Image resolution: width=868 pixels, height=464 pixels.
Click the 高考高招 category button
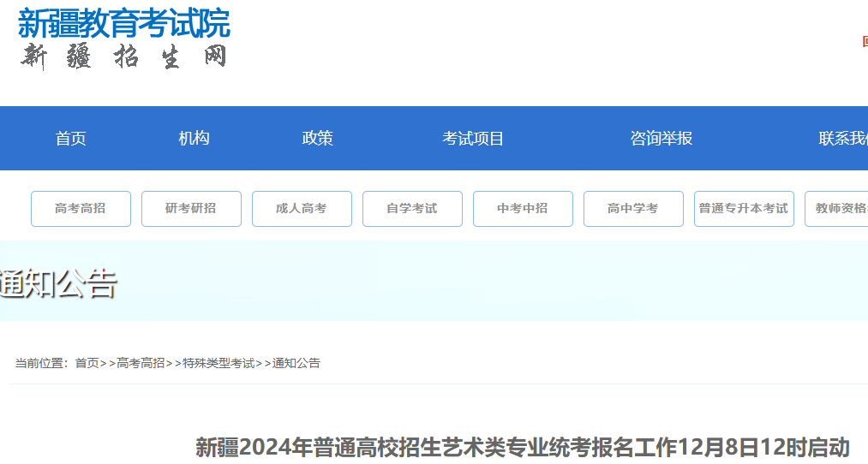81,209
